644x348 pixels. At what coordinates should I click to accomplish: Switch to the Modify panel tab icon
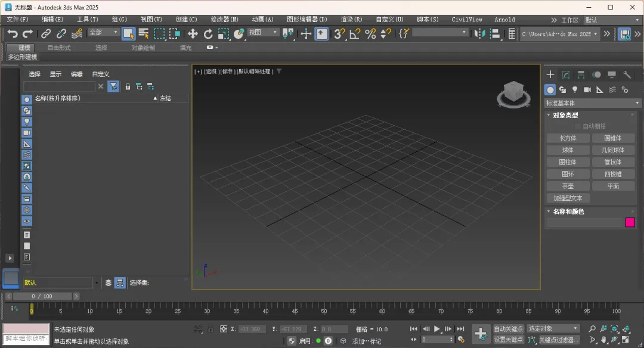pyautogui.click(x=565, y=74)
